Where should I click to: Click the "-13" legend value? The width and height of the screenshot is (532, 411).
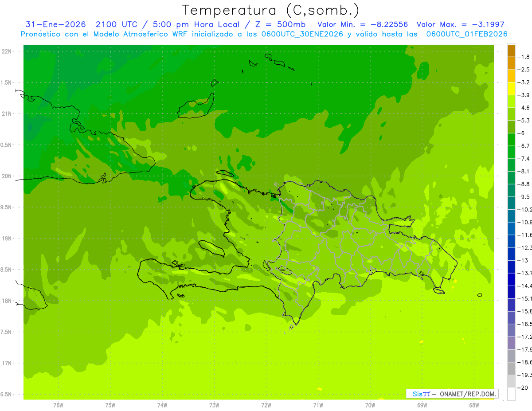[523, 260]
